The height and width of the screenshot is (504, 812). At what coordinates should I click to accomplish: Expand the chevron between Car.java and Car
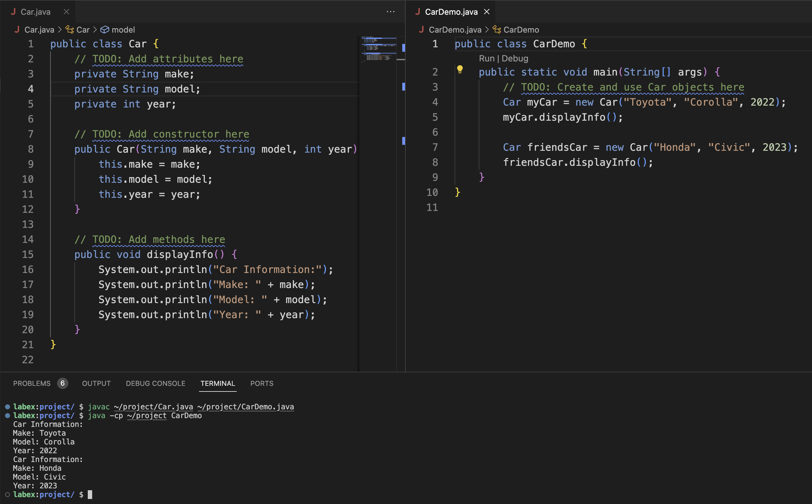coord(60,30)
